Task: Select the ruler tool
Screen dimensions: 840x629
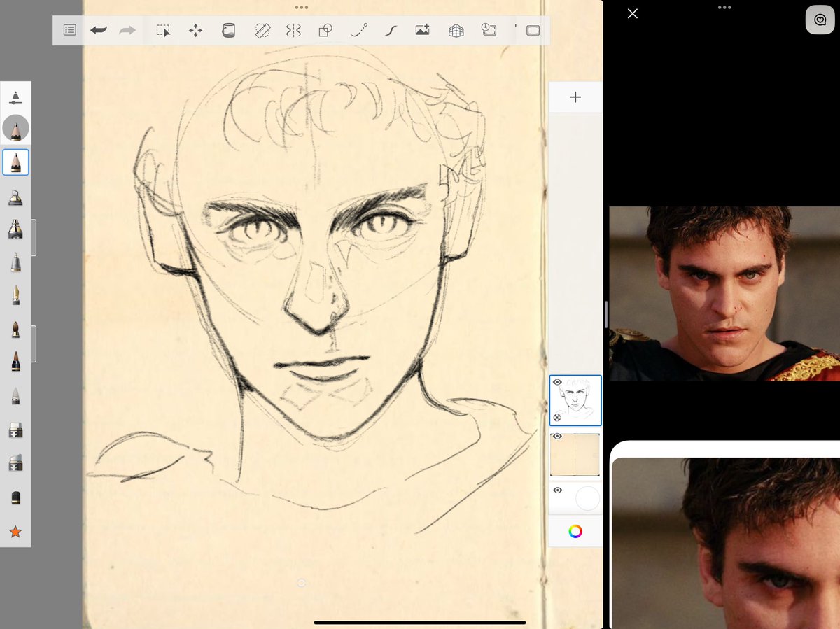Action: (261, 30)
